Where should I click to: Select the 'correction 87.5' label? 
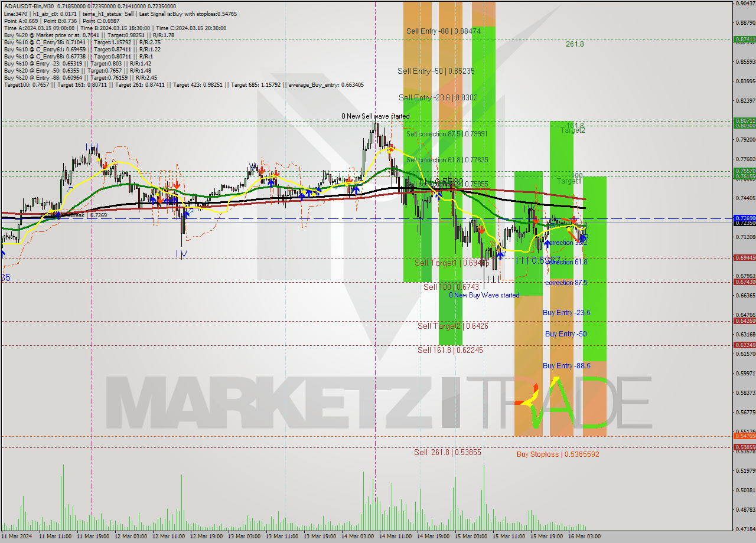pyautogui.click(x=566, y=283)
